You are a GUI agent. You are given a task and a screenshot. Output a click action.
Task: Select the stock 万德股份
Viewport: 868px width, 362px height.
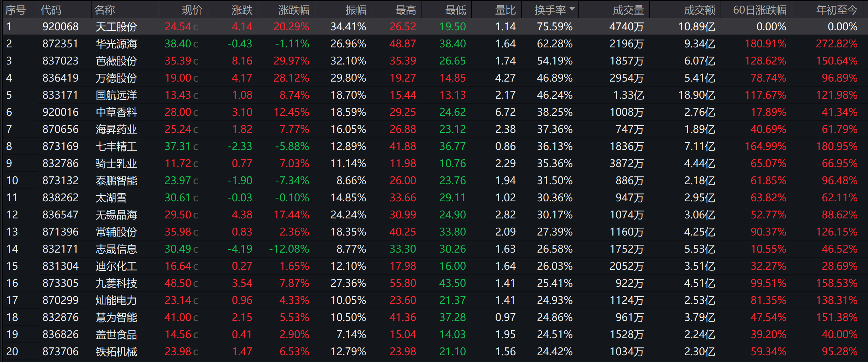116,78
